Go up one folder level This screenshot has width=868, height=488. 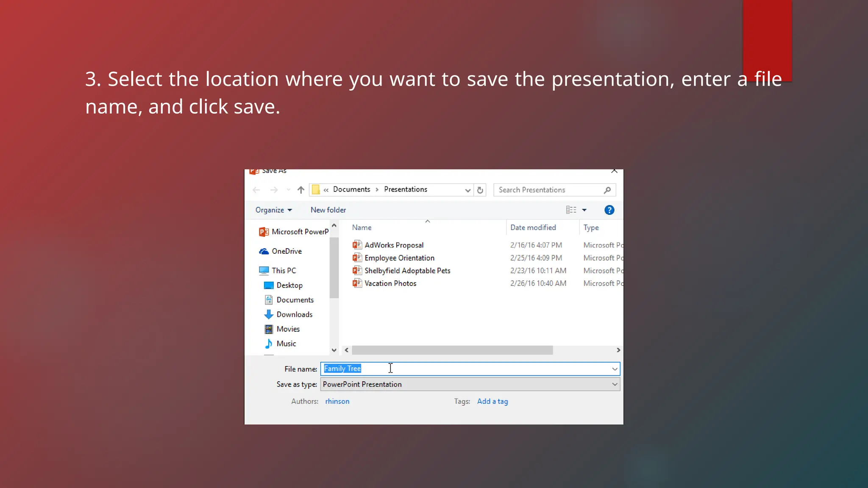pyautogui.click(x=301, y=190)
